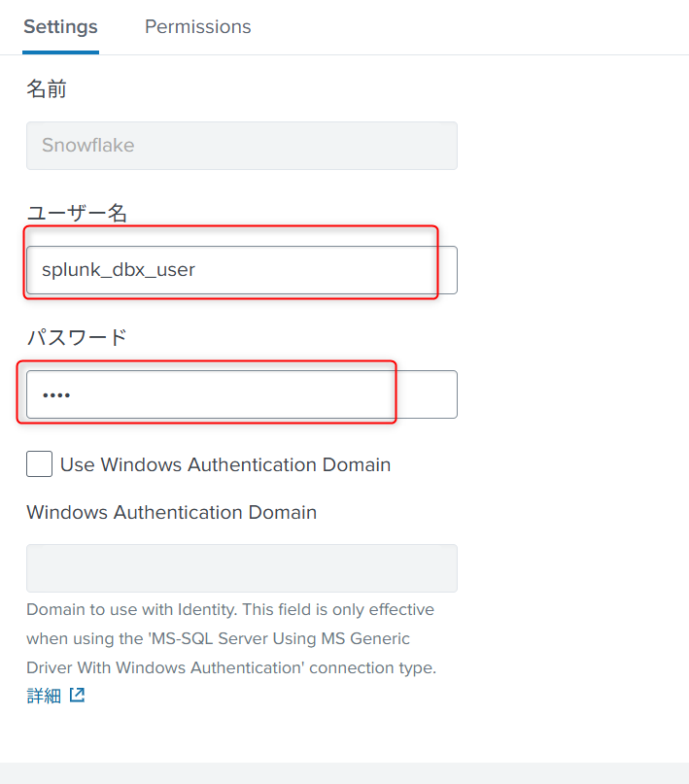
Task: Click the masked password dots
Action: 56,395
